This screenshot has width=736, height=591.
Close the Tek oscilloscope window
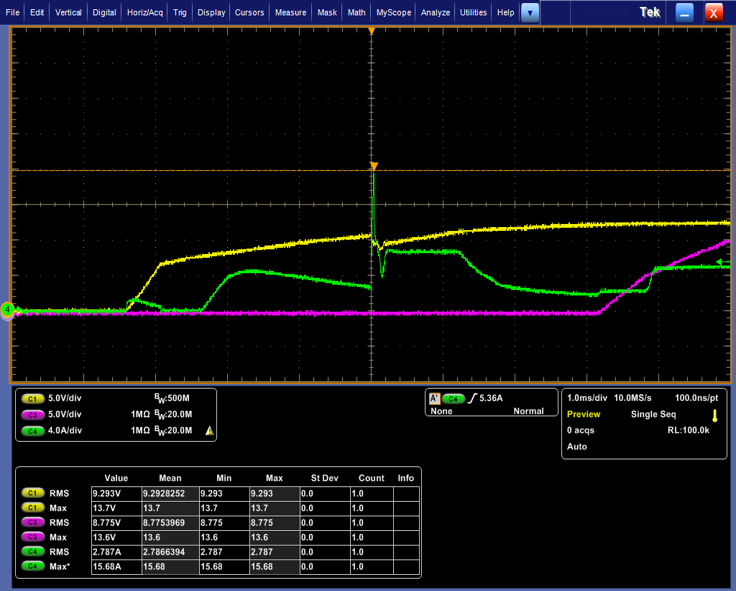pos(713,13)
